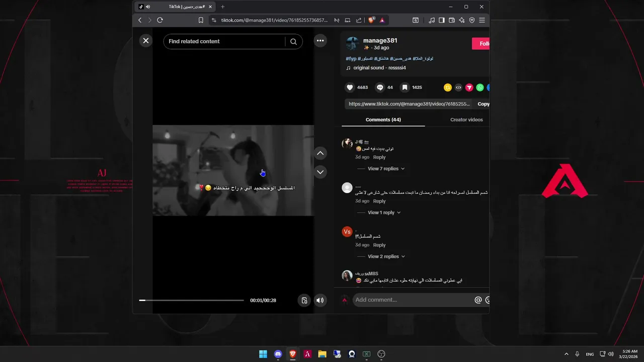Open browser hamburger main menu
The height and width of the screenshot is (362, 644).
pyautogui.click(x=482, y=20)
